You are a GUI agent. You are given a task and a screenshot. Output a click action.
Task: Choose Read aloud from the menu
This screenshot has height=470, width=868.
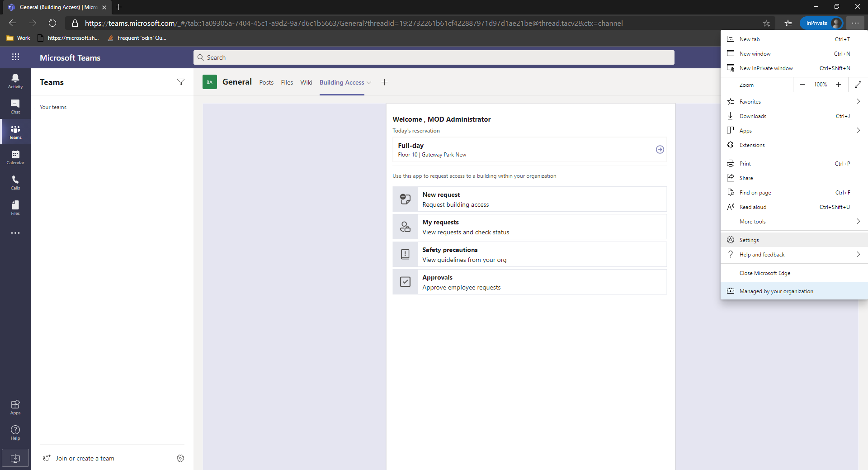794,207
